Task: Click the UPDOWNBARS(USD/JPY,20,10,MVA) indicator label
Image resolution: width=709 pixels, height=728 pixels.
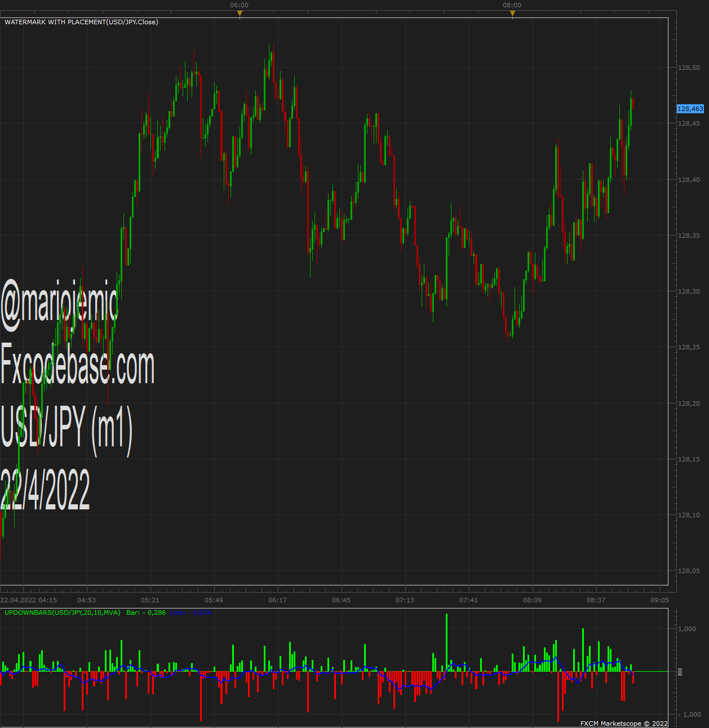Action: point(63,612)
